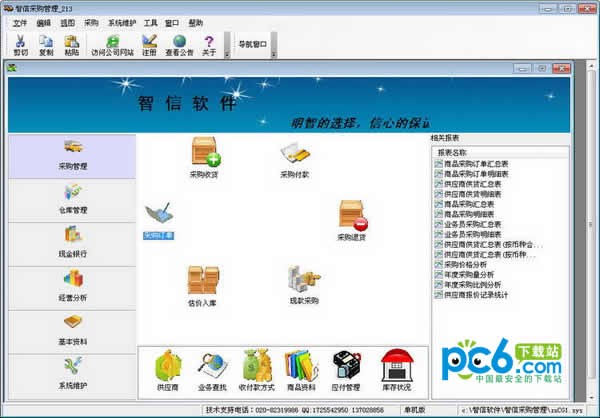Expand toolbar overflow arrow after 关于

coord(227,45)
